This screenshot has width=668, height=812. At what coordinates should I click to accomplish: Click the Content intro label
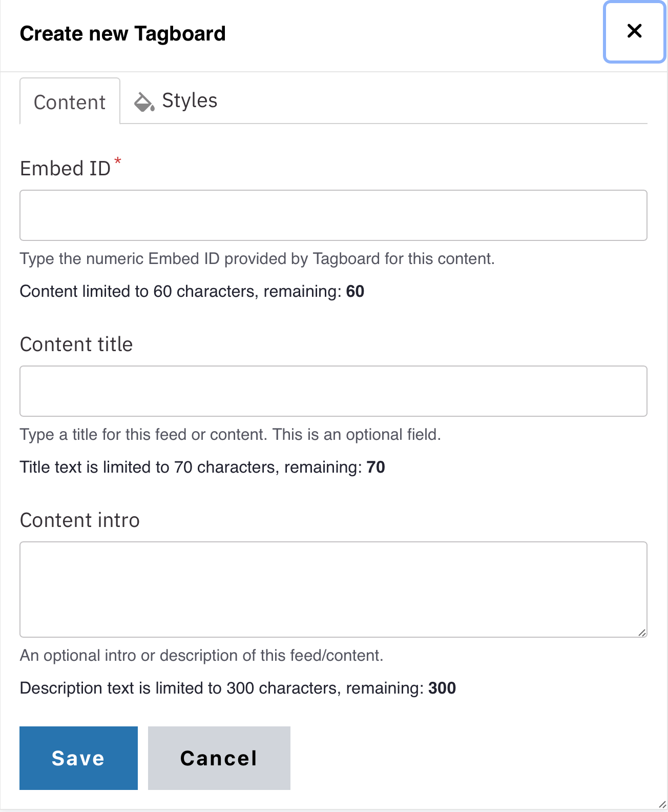tap(79, 520)
